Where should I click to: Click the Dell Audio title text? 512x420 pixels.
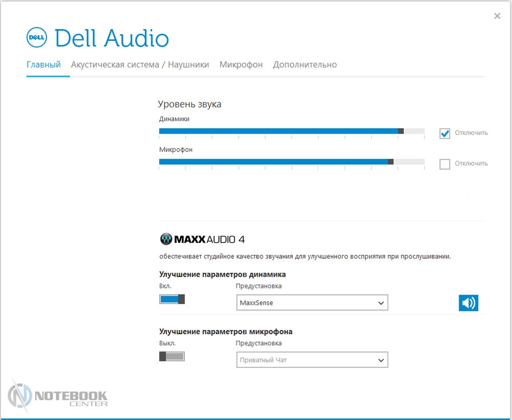(112, 38)
